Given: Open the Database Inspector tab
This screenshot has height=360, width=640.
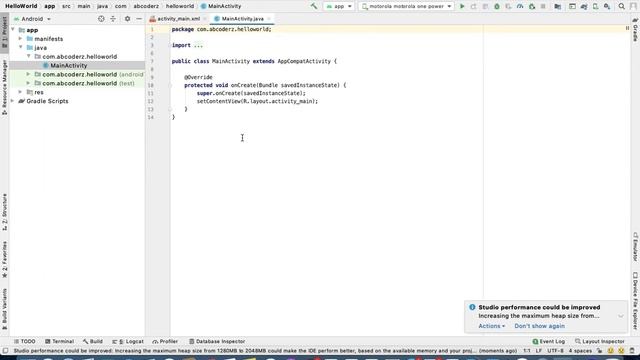Looking at the screenshot, I should [x=217, y=341].
